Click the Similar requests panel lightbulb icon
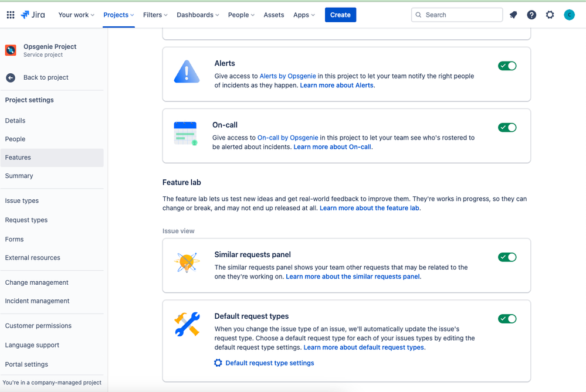 pyautogui.click(x=187, y=263)
